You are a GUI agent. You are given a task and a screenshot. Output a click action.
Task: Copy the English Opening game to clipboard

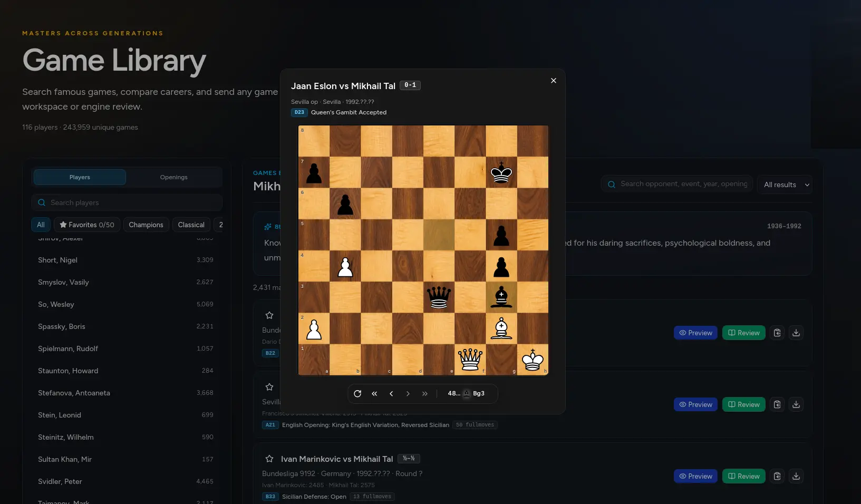coord(777,404)
